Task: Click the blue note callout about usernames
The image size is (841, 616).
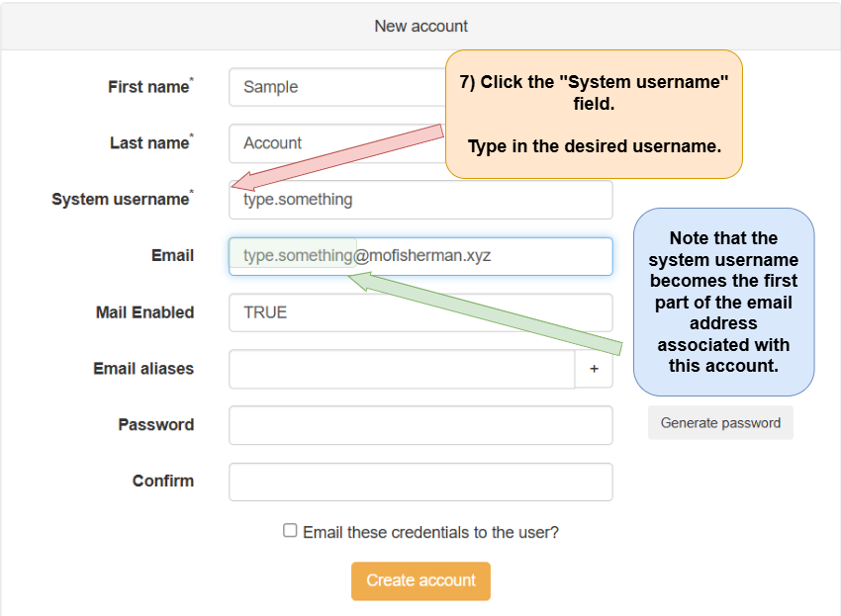Action: (x=723, y=302)
